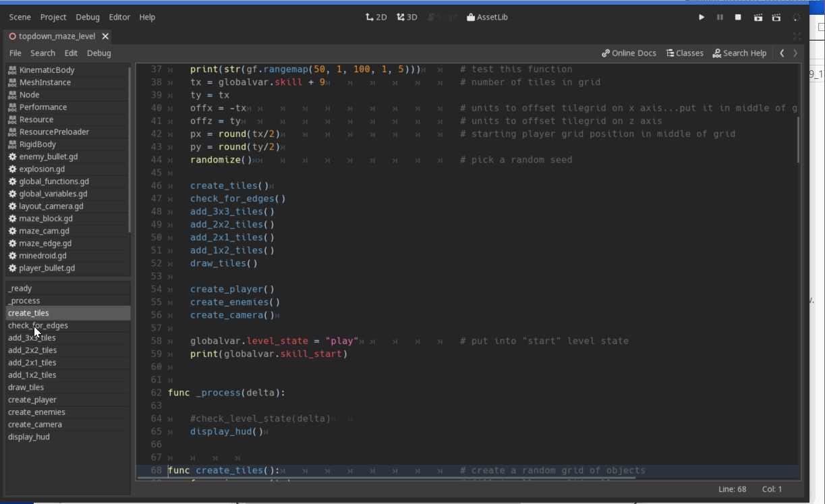Click the update spinner progress icon
Viewport: 825px width, 504px height.
tap(797, 17)
